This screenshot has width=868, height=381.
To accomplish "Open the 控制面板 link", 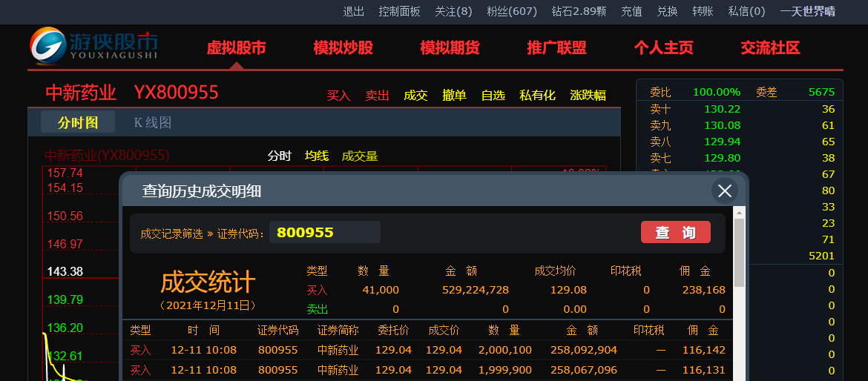I will (x=400, y=11).
